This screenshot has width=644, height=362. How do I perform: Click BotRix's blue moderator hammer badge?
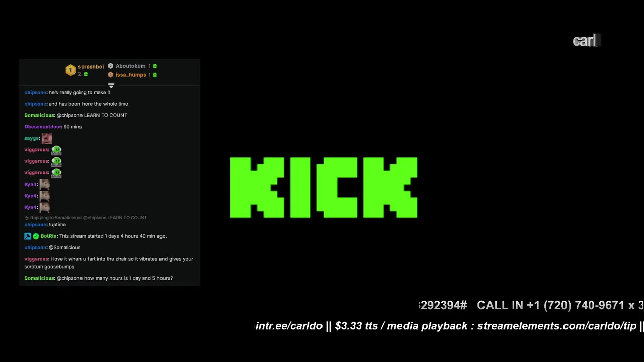(28, 236)
